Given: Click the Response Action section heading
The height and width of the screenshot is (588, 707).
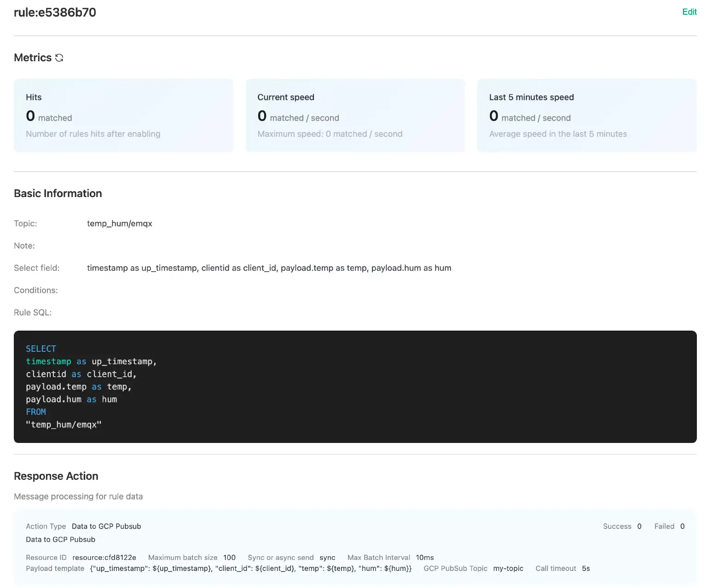Looking at the screenshot, I should pos(56,476).
